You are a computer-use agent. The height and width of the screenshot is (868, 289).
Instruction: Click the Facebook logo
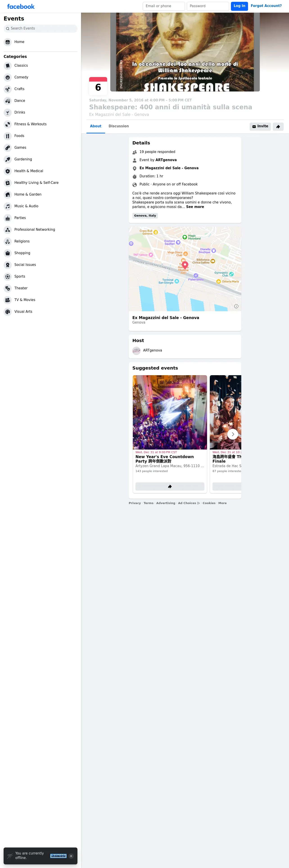(x=21, y=6)
